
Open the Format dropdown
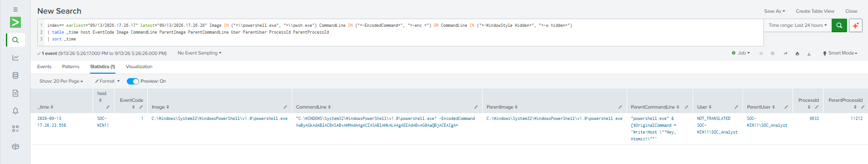tap(107, 81)
